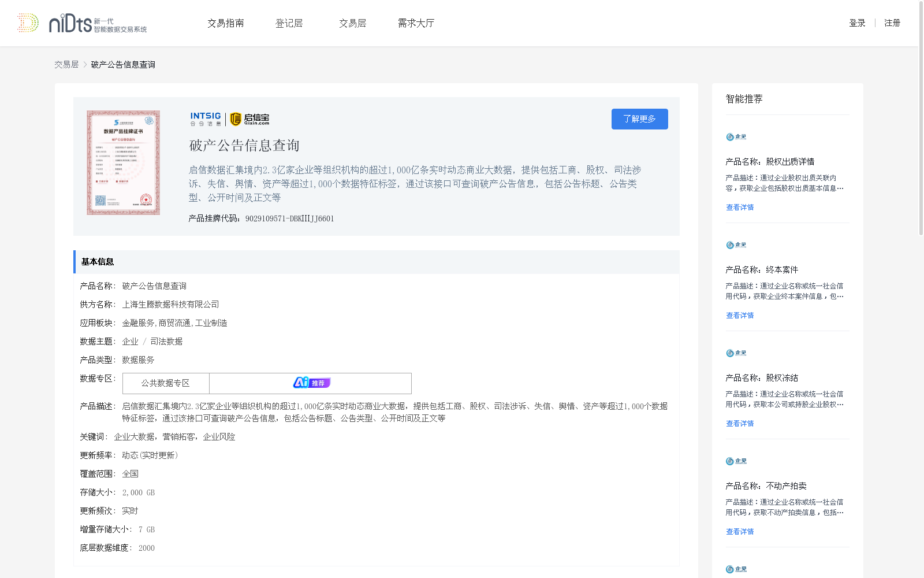Open the 交易层 navigation item
This screenshot has height=578, width=924.
[353, 23]
